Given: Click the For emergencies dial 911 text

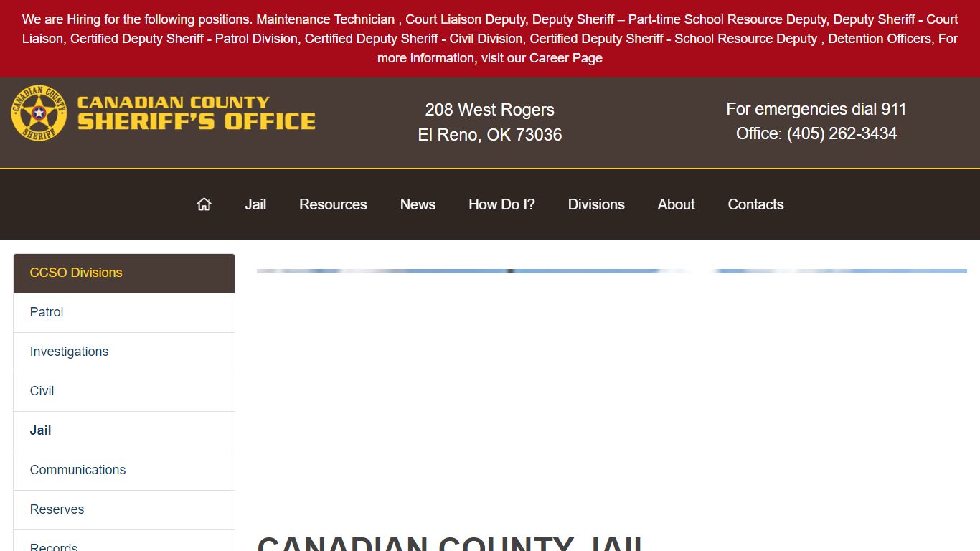Looking at the screenshot, I should point(816,109).
